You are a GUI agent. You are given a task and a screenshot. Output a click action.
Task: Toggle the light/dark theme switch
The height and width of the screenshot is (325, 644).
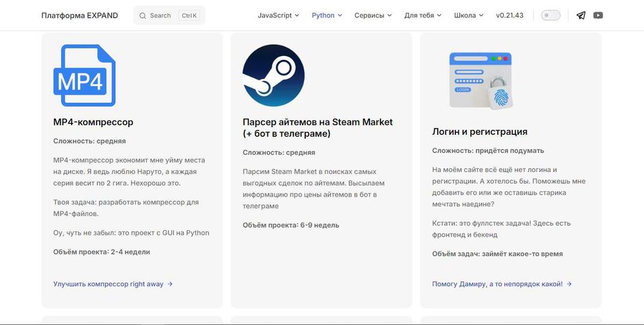[551, 15]
